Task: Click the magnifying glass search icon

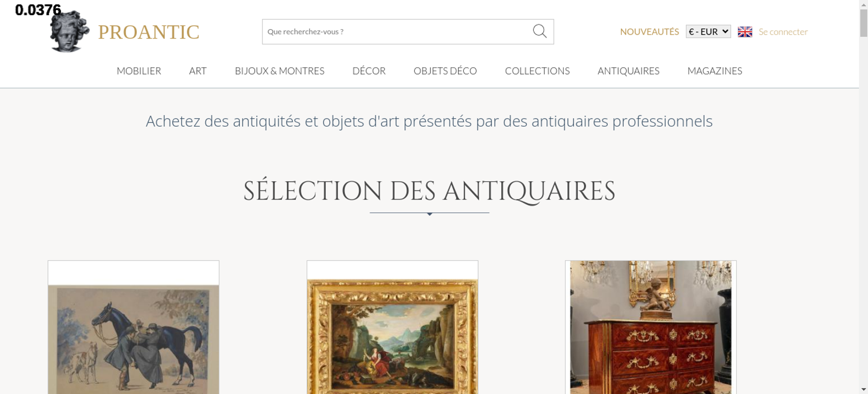Action: pos(539,31)
